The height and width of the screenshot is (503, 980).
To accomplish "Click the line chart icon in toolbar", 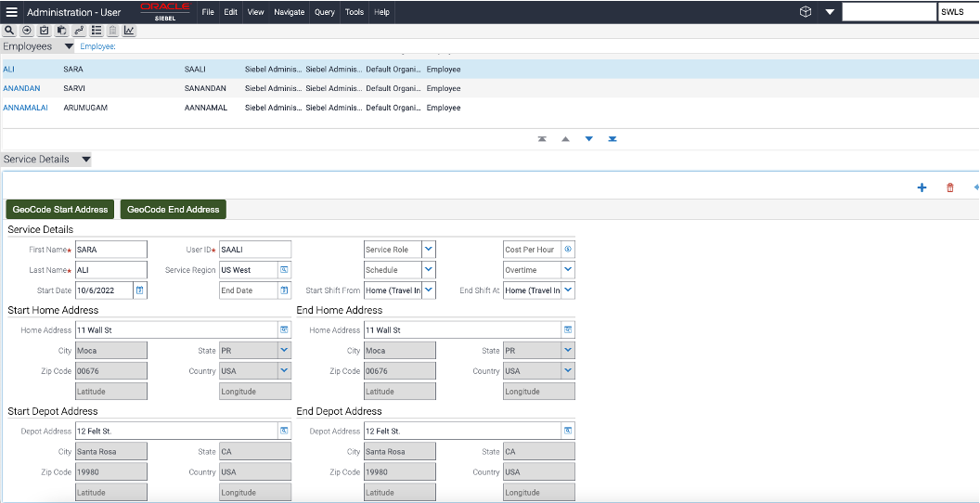I will click(129, 31).
